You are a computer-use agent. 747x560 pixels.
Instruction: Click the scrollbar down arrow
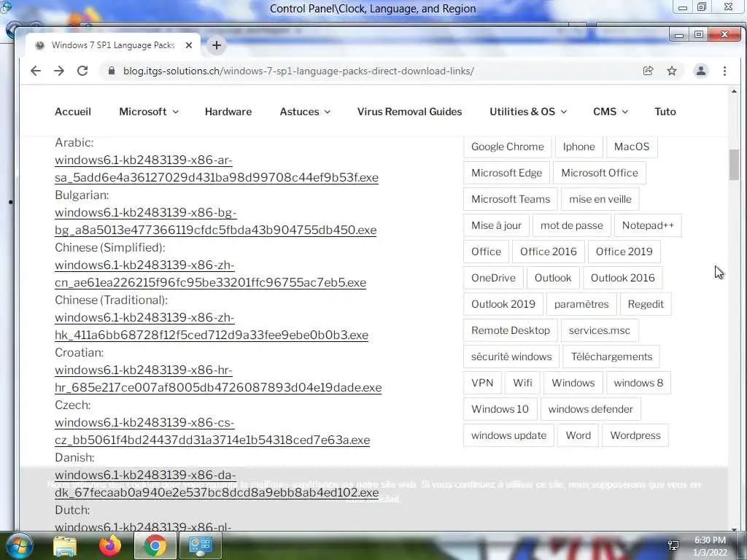[x=734, y=529]
